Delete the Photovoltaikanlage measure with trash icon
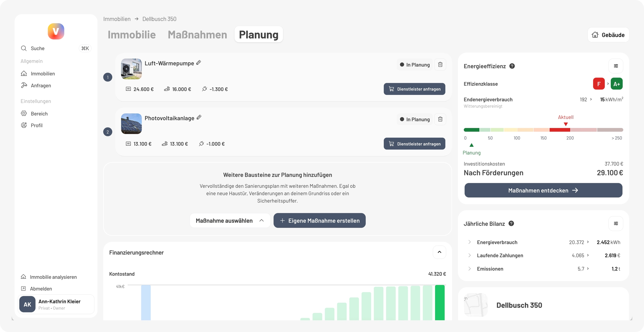Viewport: 644px width, 332px height. (440, 119)
